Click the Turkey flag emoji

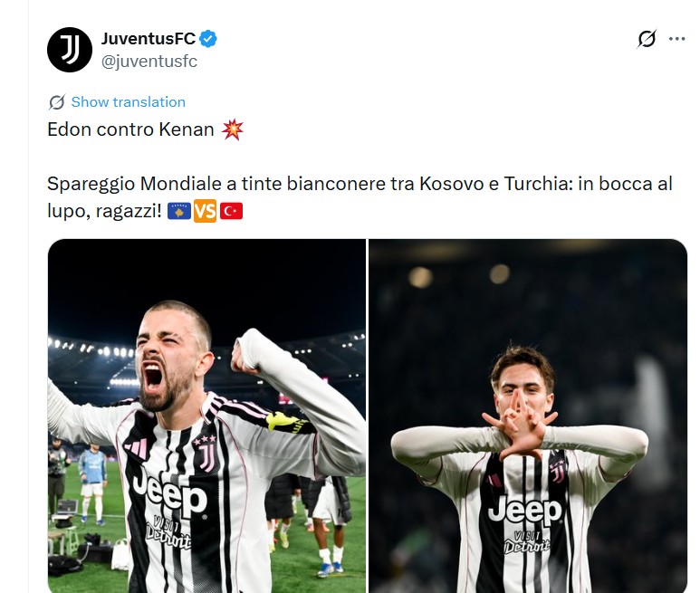point(232,212)
